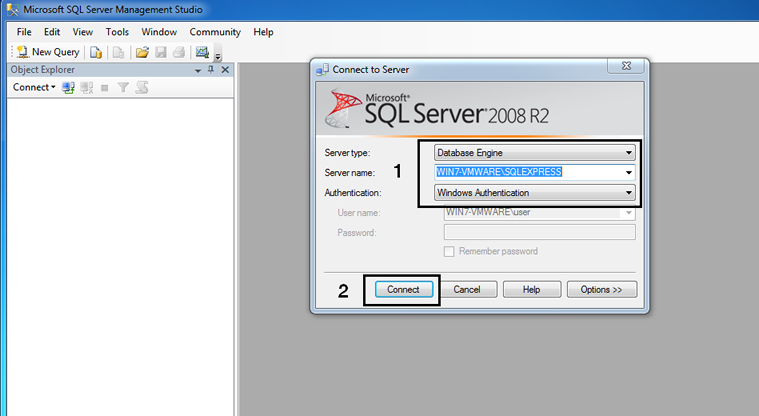Check the Remember password checkbox
This screenshot has width=759, height=416.
point(449,252)
